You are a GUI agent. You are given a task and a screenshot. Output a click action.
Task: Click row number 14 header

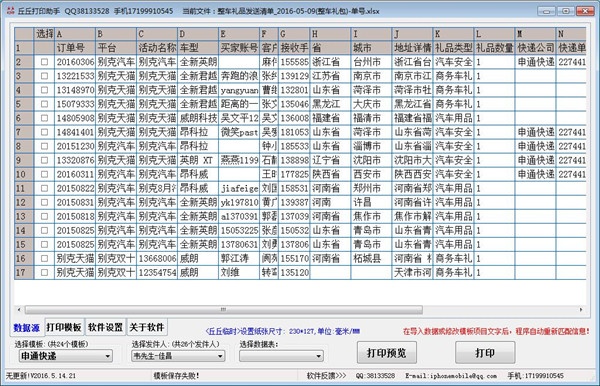coord(24,230)
